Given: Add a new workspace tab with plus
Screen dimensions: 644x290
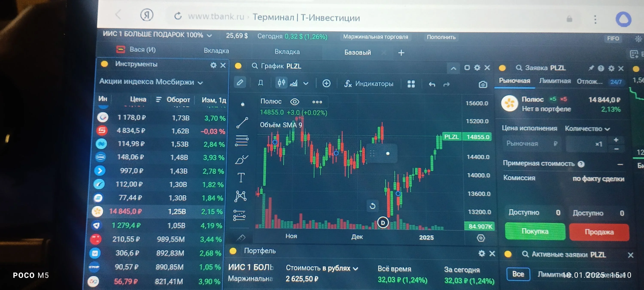Looking at the screenshot, I should tap(401, 53).
